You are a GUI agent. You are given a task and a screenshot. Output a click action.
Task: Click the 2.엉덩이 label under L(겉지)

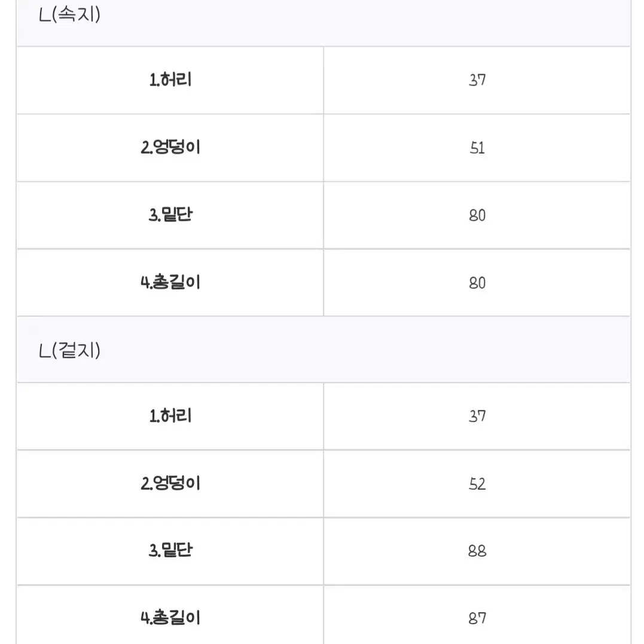tap(170, 483)
